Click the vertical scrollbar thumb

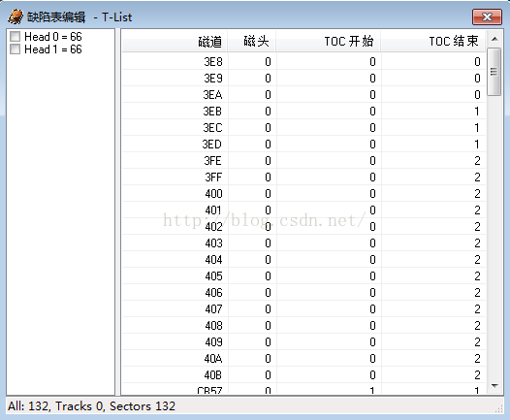point(494,72)
